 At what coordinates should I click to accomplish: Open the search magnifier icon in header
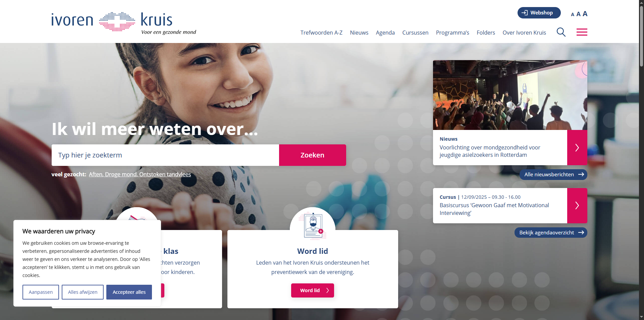pyautogui.click(x=561, y=32)
